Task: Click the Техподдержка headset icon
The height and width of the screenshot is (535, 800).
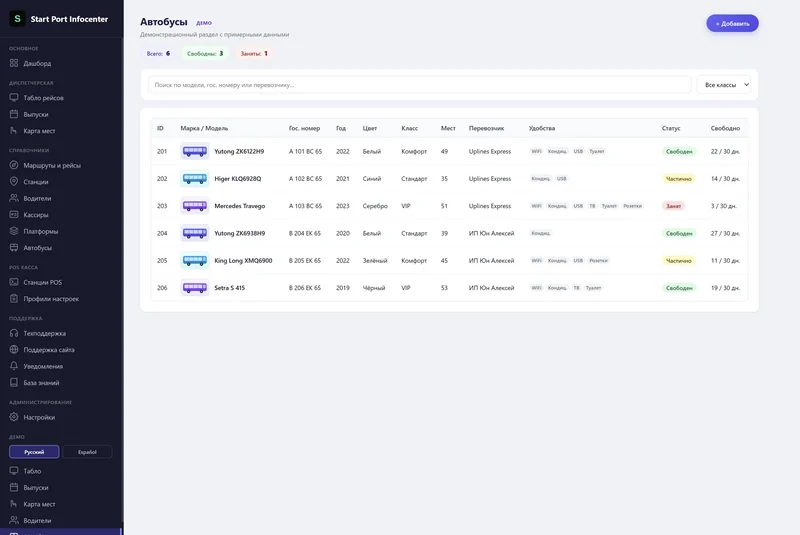Action: click(14, 333)
